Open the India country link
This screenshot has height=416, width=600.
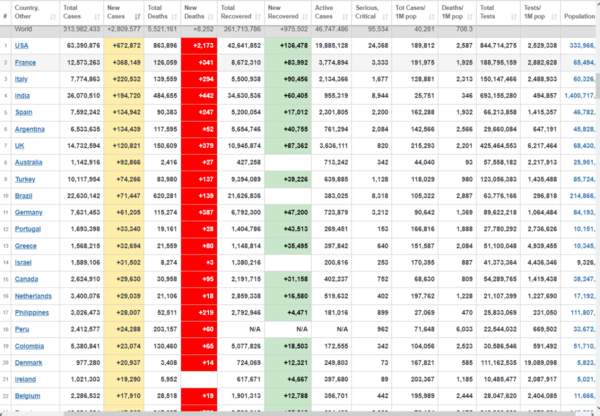click(x=24, y=94)
